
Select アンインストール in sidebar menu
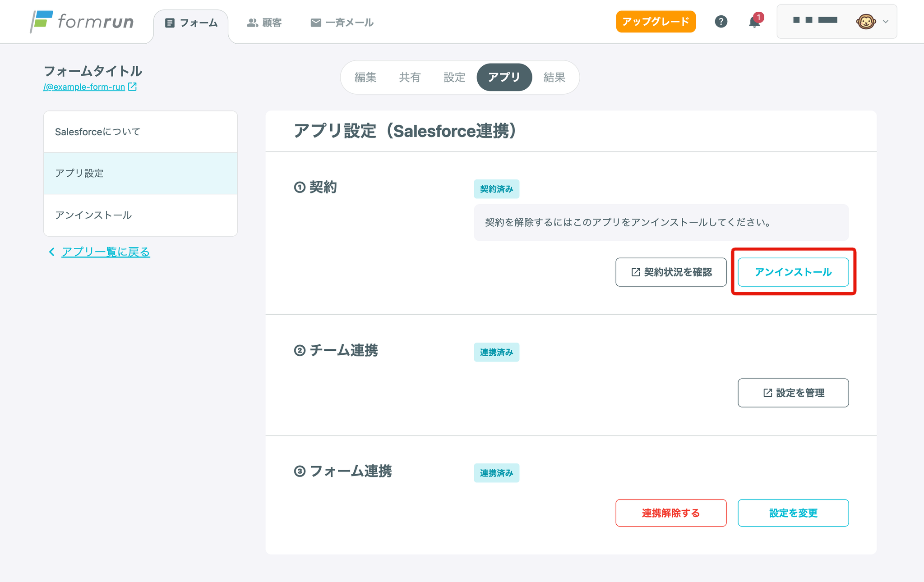click(140, 215)
